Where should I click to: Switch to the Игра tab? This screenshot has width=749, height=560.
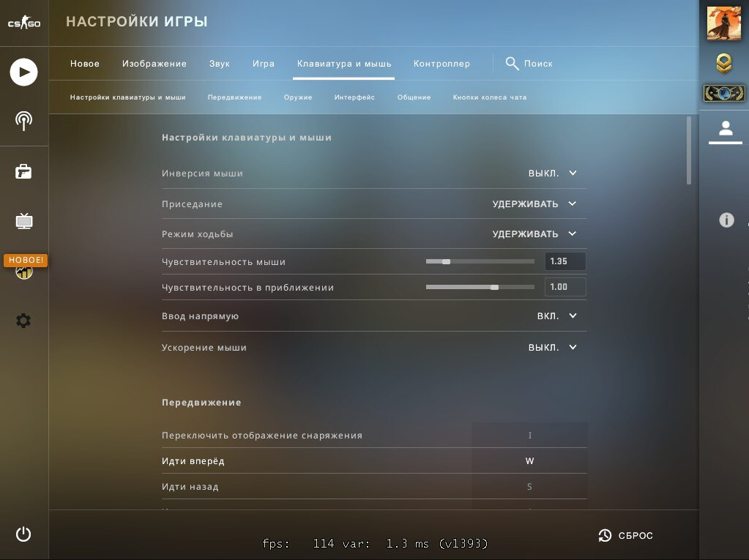[264, 64]
